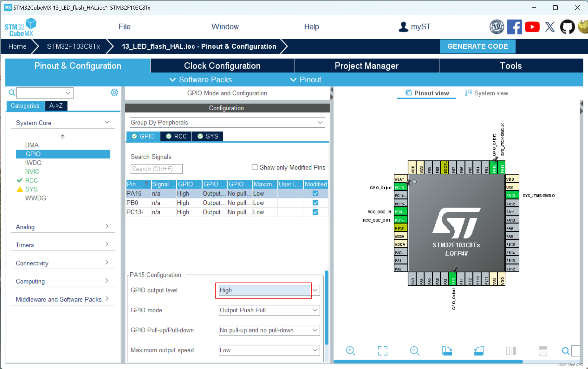Collapse the left panel arrow beside pinout
The image size is (588, 369).
point(331,90)
